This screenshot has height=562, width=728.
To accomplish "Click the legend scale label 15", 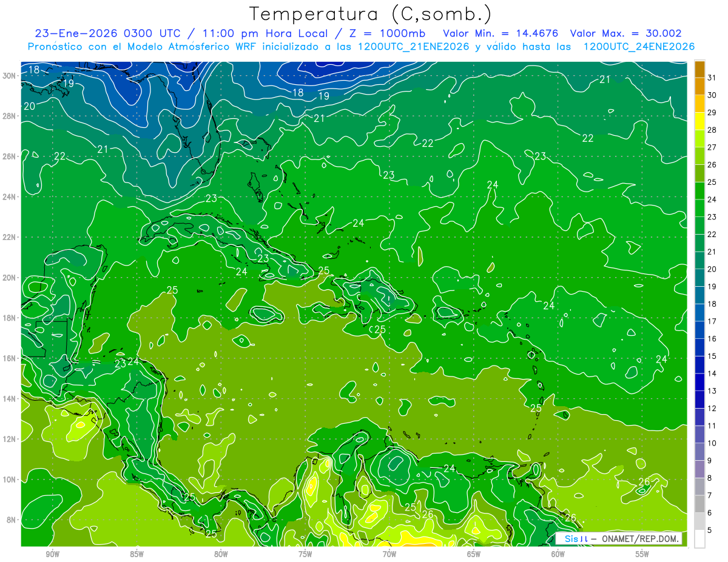I will 712,356.
